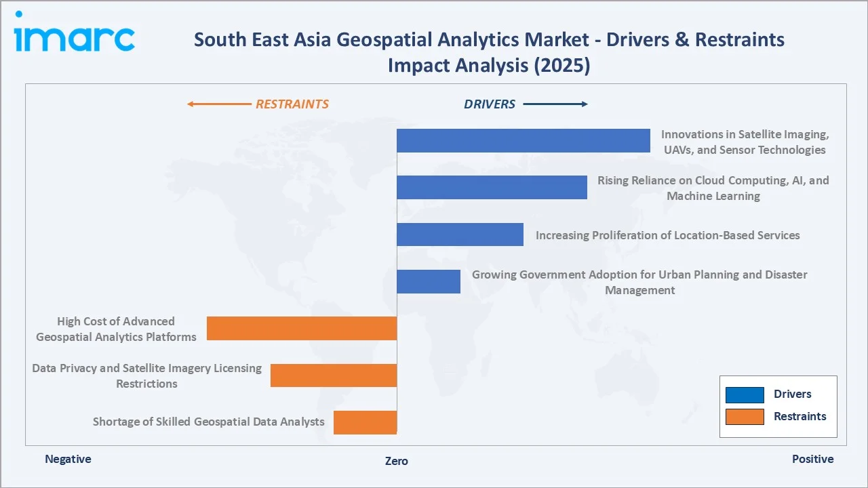Screen dimensions: 868x488
Task: Click the RESTRAINTS heading label
Action: point(292,104)
